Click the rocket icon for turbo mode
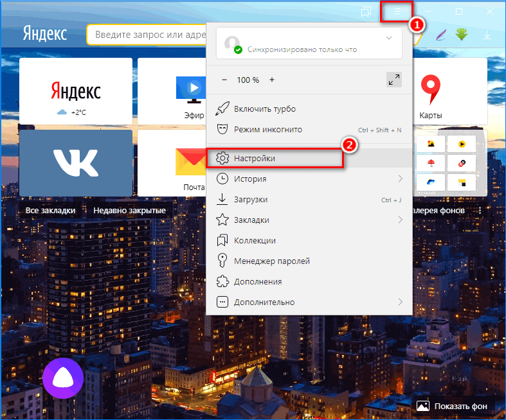 click(x=222, y=109)
